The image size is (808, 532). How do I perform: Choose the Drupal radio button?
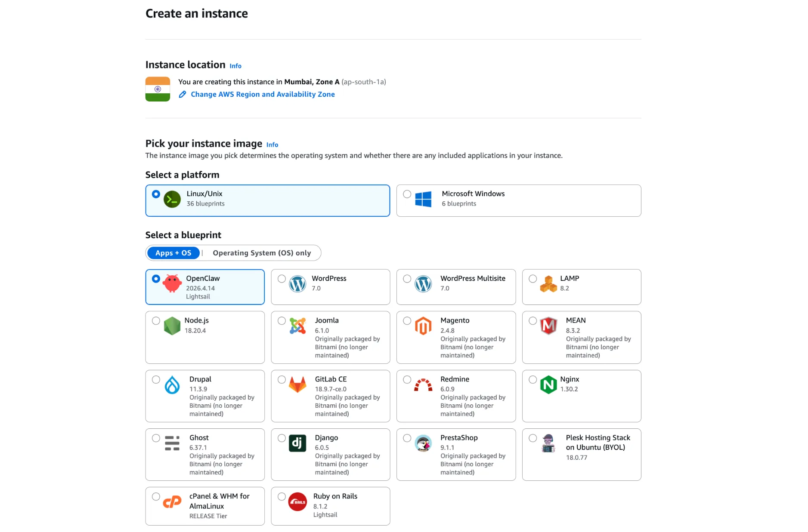tap(156, 379)
